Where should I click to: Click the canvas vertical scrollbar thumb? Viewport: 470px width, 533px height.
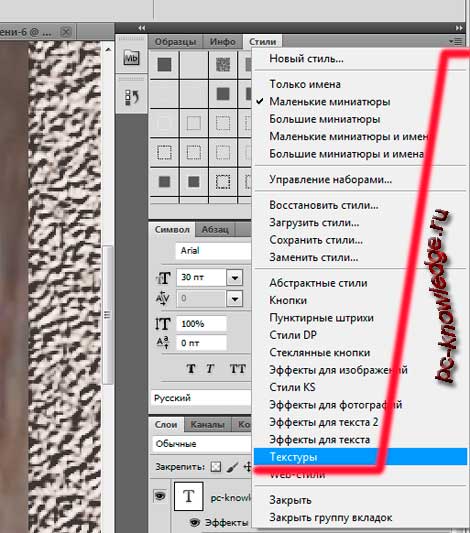(108, 315)
